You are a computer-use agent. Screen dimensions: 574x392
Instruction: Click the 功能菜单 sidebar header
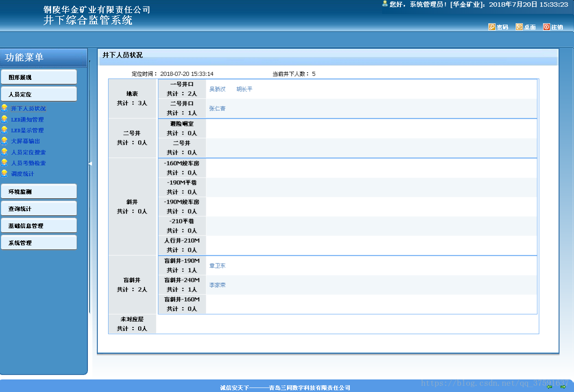tap(24, 57)
